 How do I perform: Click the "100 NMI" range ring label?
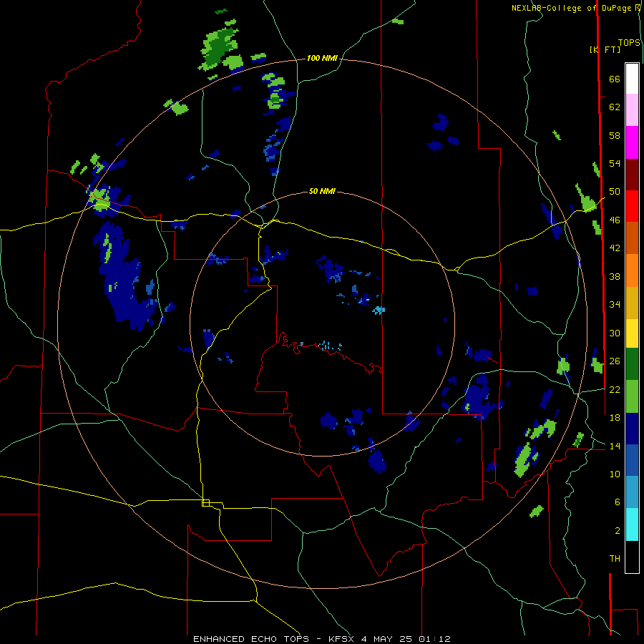pos(322,59)
